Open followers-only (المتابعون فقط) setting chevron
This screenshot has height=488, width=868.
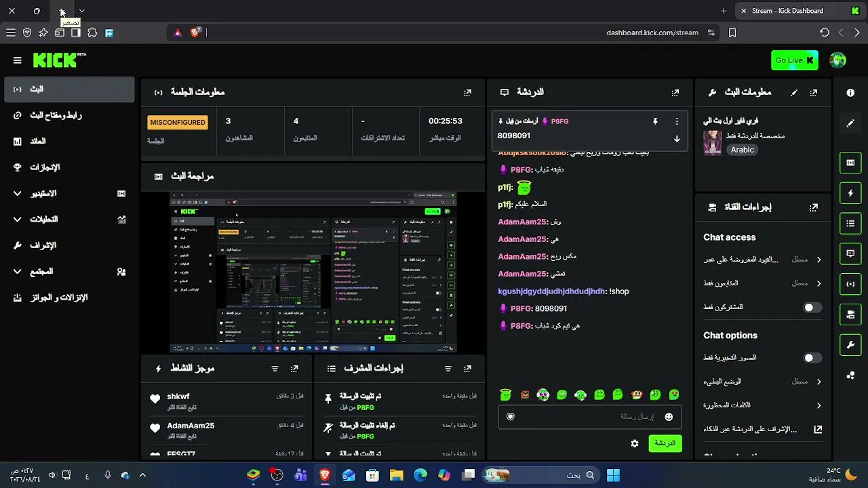[818, 283]
